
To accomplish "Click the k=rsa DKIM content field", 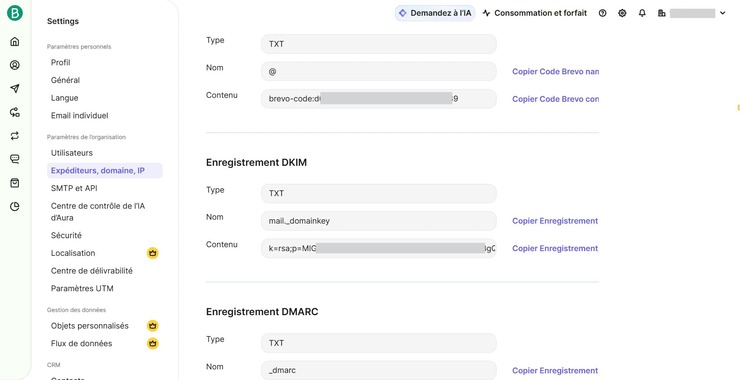I will pos(378,248).
